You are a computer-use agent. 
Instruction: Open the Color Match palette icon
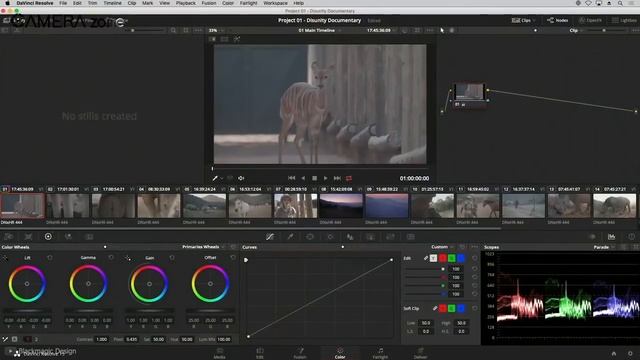point(28,237)
